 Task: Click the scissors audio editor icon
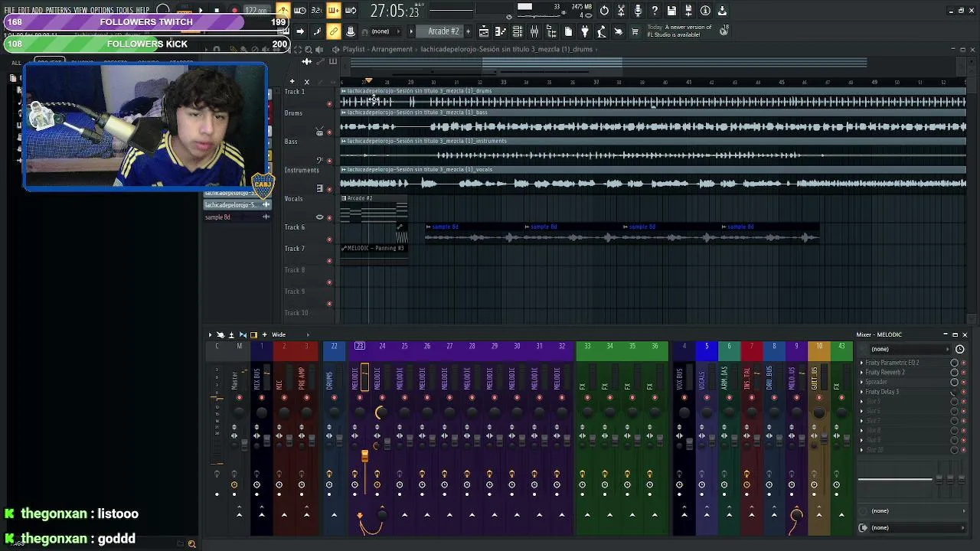click(621, 11)
